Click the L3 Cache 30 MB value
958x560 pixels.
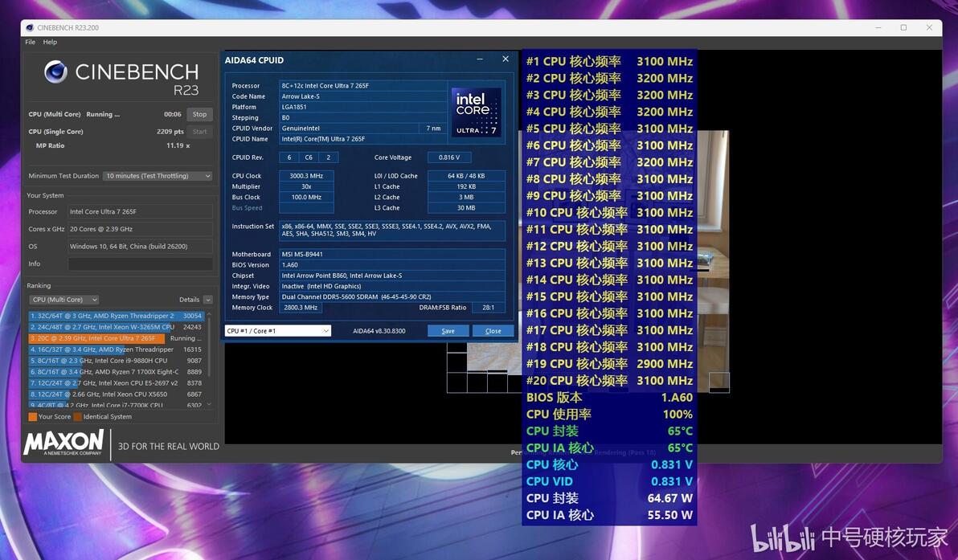click(466, 208)
